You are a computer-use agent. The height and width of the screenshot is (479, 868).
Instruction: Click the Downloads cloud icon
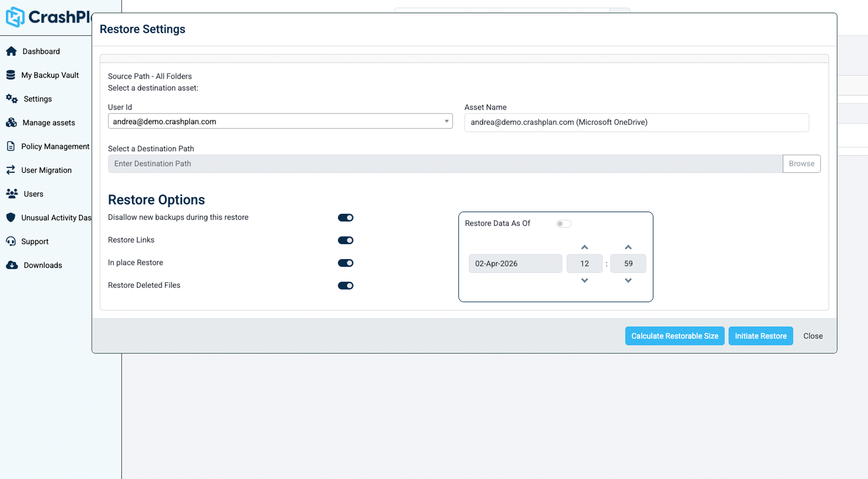[12, 265]
